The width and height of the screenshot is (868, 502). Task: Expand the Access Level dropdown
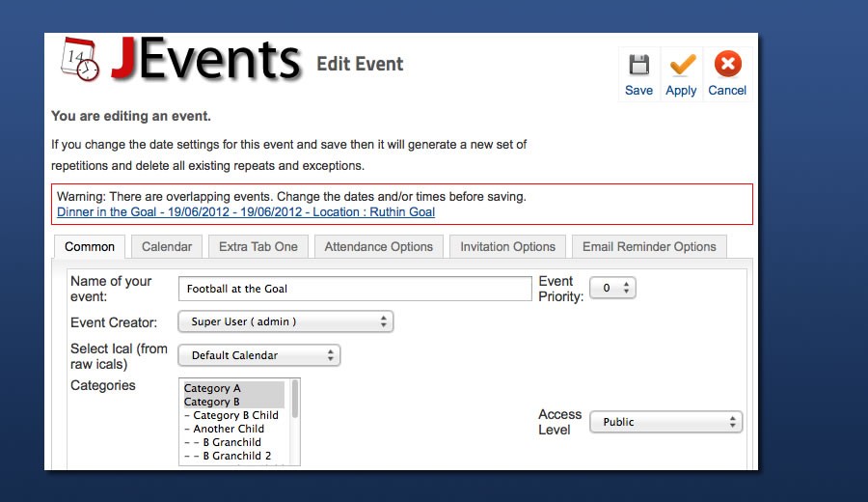[665, 422]
